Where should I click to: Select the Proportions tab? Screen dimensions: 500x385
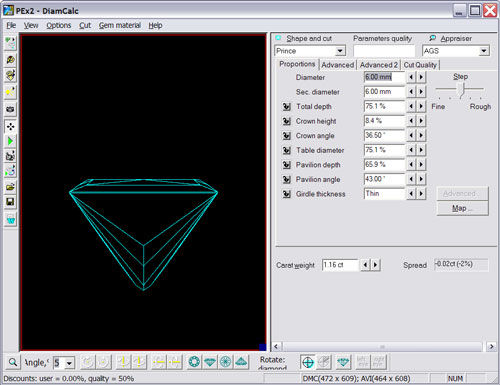297,64
